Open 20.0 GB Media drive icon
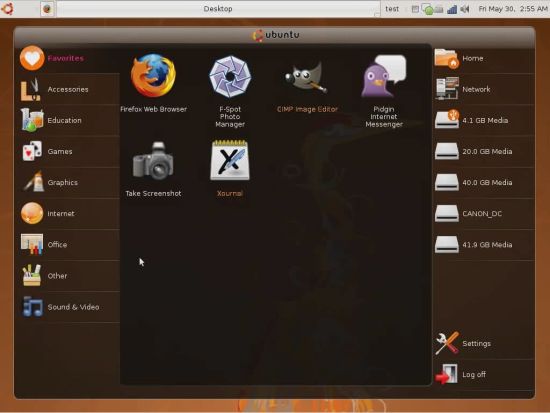The width and height of the screenshot is (550, 413). click(447, 151)
